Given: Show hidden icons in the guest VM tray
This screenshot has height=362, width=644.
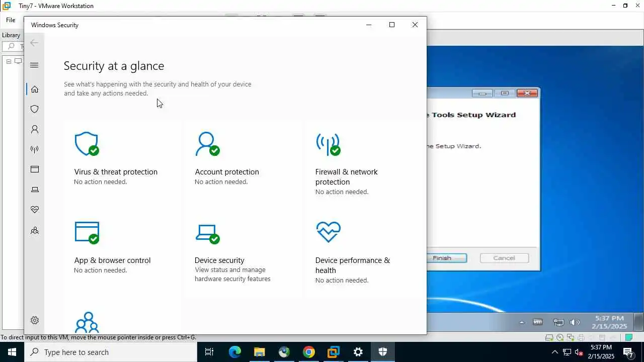Looking at the screenshot, I should pos(522,322).
